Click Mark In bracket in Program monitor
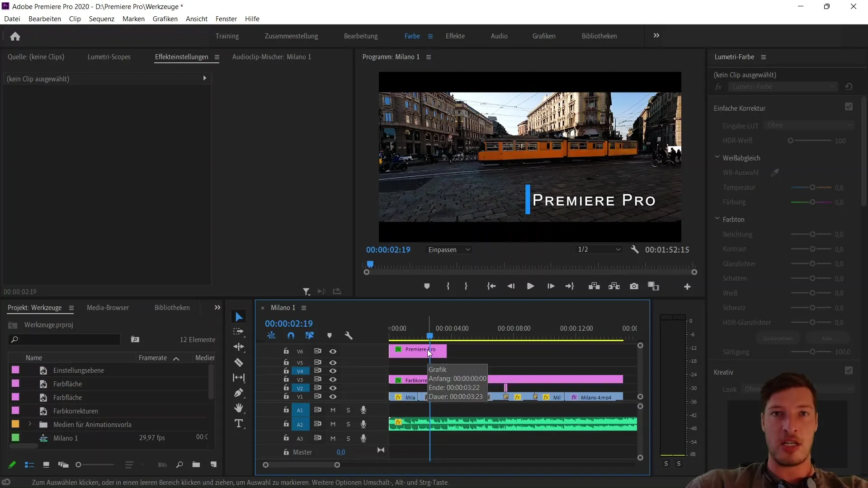The image size is (868, 488). [448, 286]
